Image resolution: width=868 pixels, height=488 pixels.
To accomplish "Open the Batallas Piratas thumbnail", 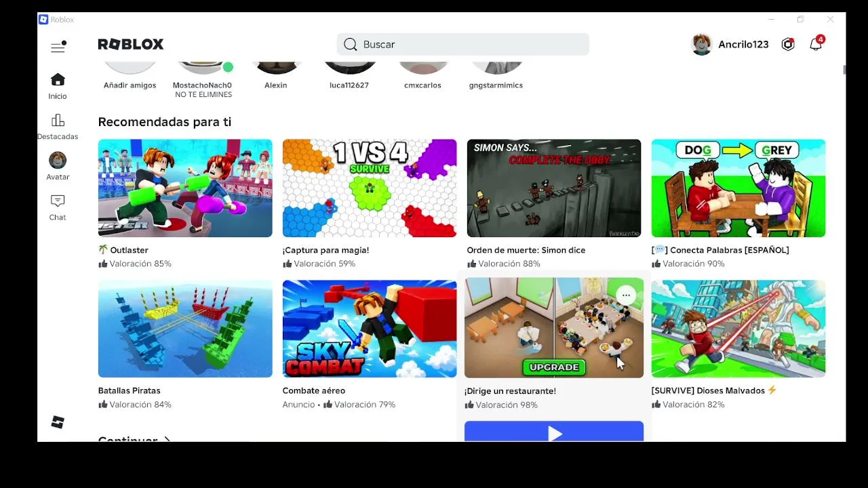I will [185, 329].
